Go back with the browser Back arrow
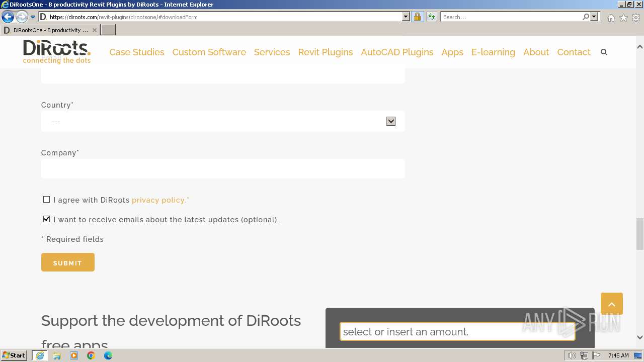Screen dimensions: 644x362 (8, 17)
